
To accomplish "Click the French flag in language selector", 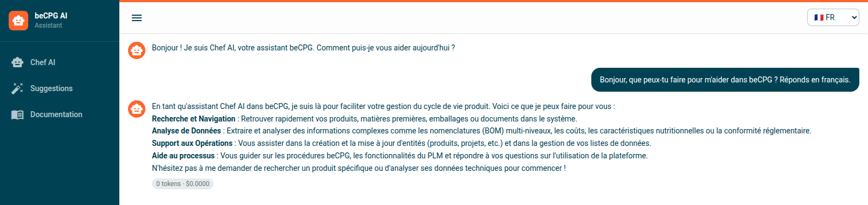I will (x=819, y=17).
